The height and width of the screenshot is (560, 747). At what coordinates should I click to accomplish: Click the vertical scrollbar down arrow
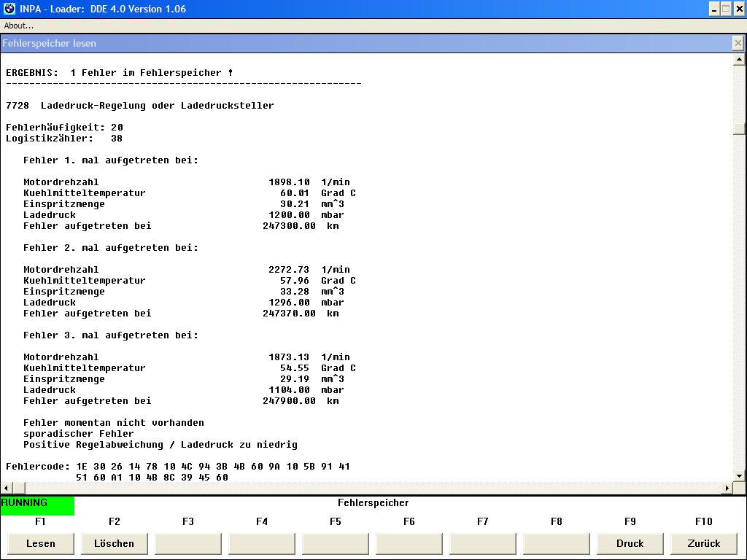(x=738, y=476)
